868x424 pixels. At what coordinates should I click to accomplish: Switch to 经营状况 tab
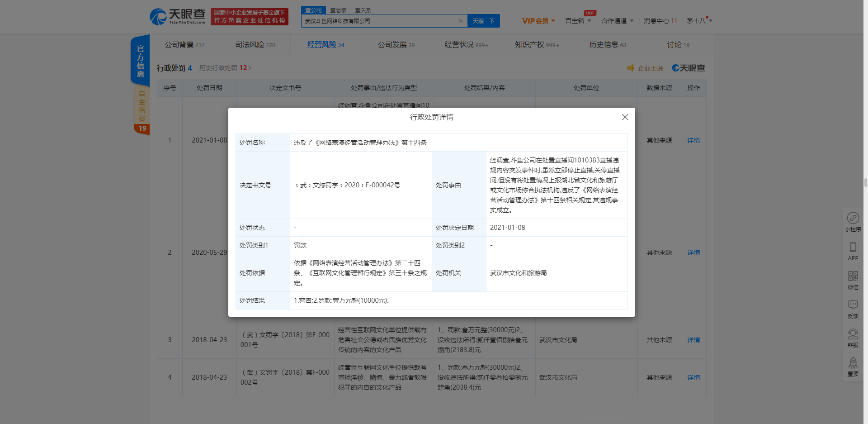tap(467, 45)
